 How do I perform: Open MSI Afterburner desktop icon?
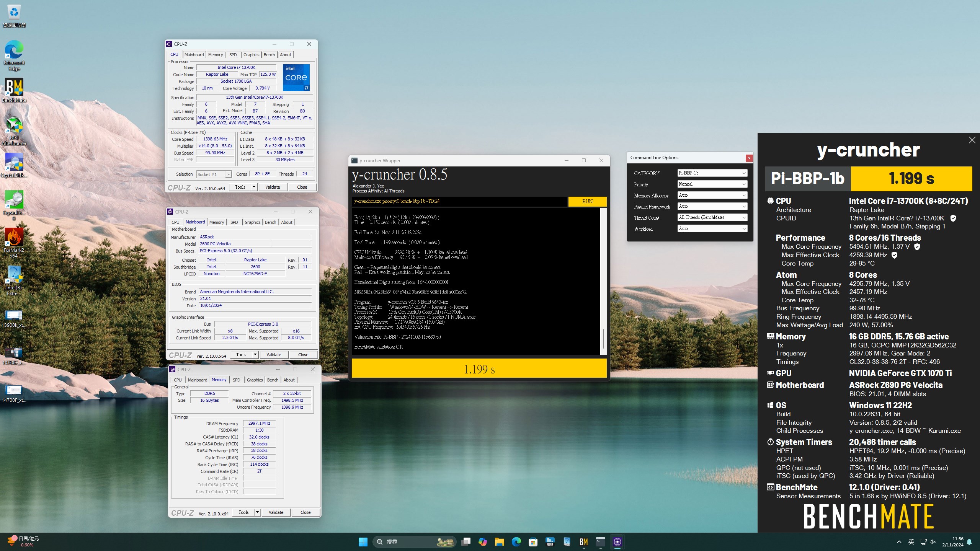(x=14, y=131)
